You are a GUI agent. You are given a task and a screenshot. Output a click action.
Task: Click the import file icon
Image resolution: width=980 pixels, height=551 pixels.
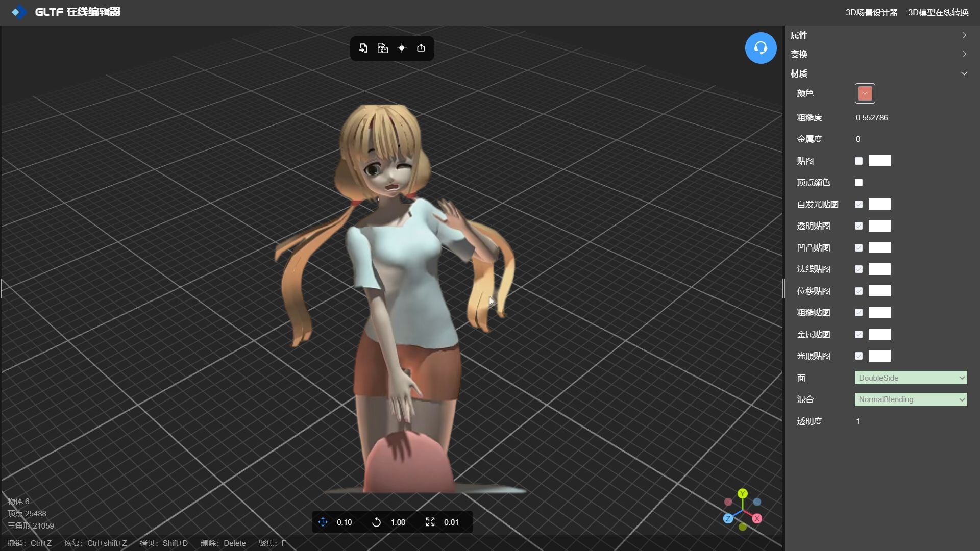click(x=363, y=48)
